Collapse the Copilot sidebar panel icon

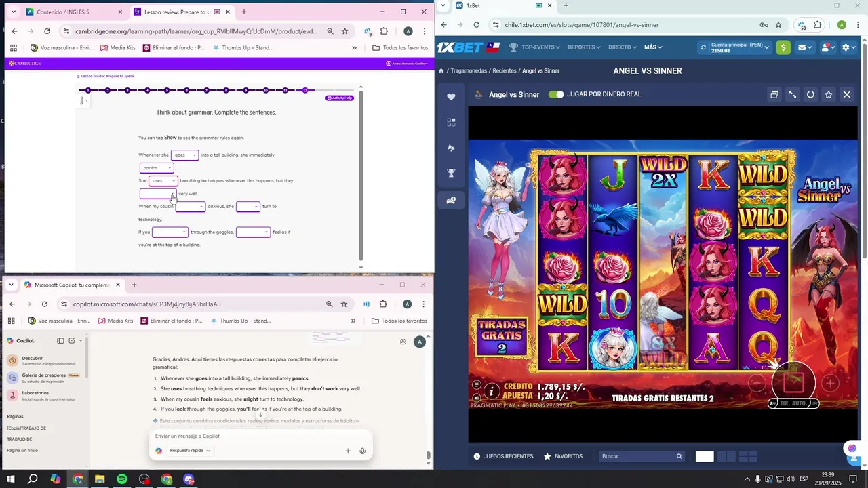click(60, 341)
